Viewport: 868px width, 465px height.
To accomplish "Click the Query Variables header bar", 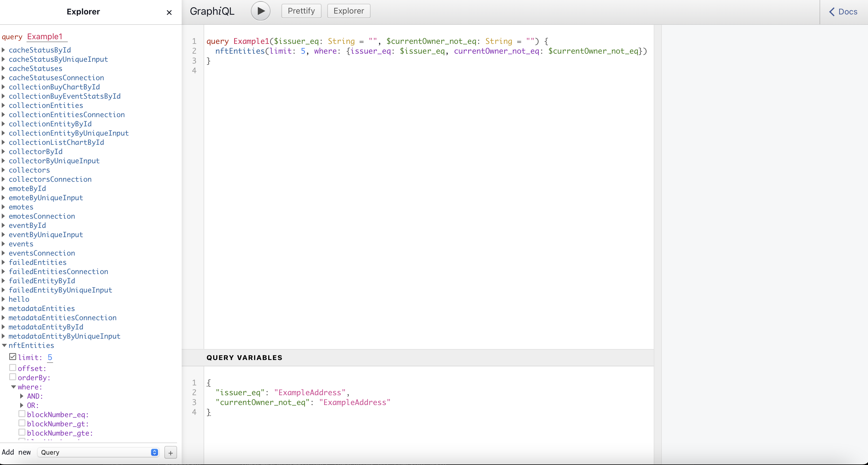I will [417, 357].
